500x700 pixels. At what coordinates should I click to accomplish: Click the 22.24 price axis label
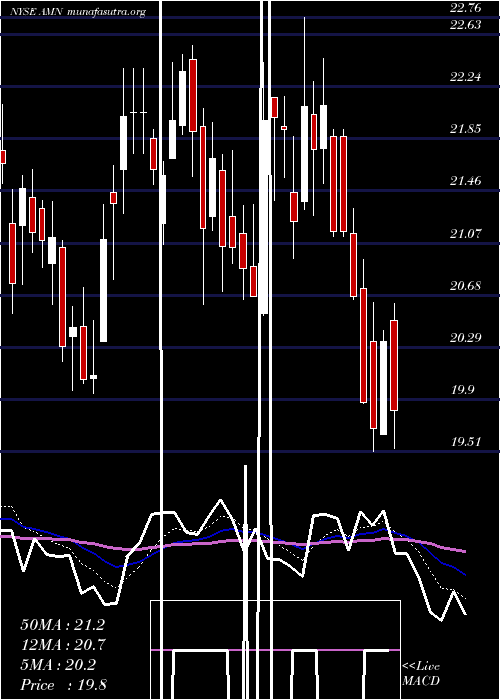point(466,77)
